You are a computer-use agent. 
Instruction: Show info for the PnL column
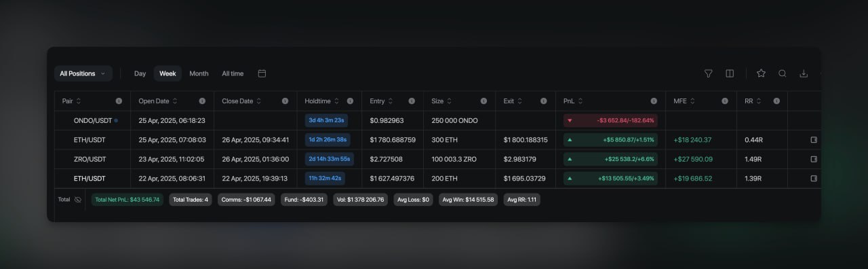(654, 101)
